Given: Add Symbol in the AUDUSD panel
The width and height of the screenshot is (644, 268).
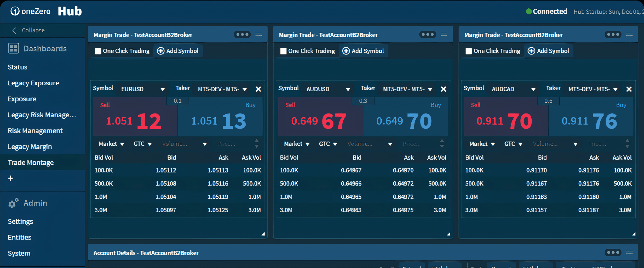Looking at the screenshot, I should (x=363, y=51).
